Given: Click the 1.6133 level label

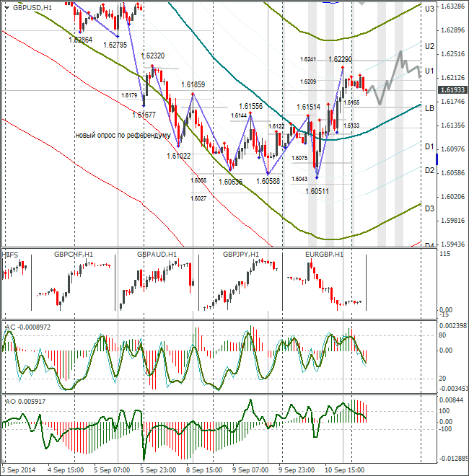Looking at the screenshot, I should (x=351, y=125).
